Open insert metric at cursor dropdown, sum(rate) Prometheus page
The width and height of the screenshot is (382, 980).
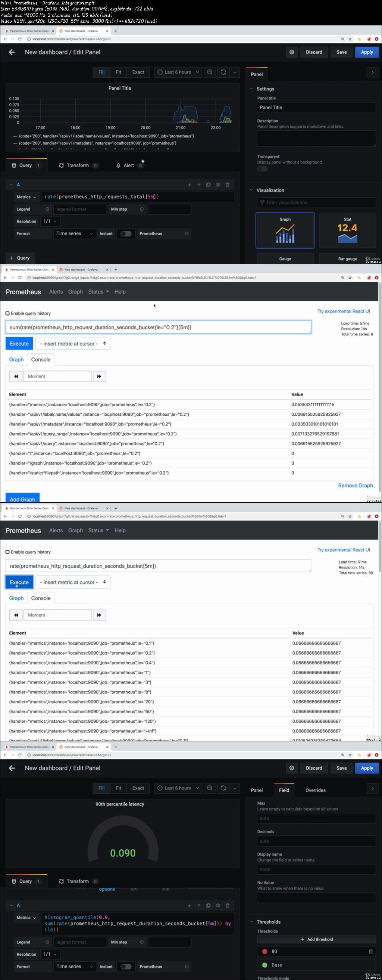pyautogui.click(x=73, y=344)
